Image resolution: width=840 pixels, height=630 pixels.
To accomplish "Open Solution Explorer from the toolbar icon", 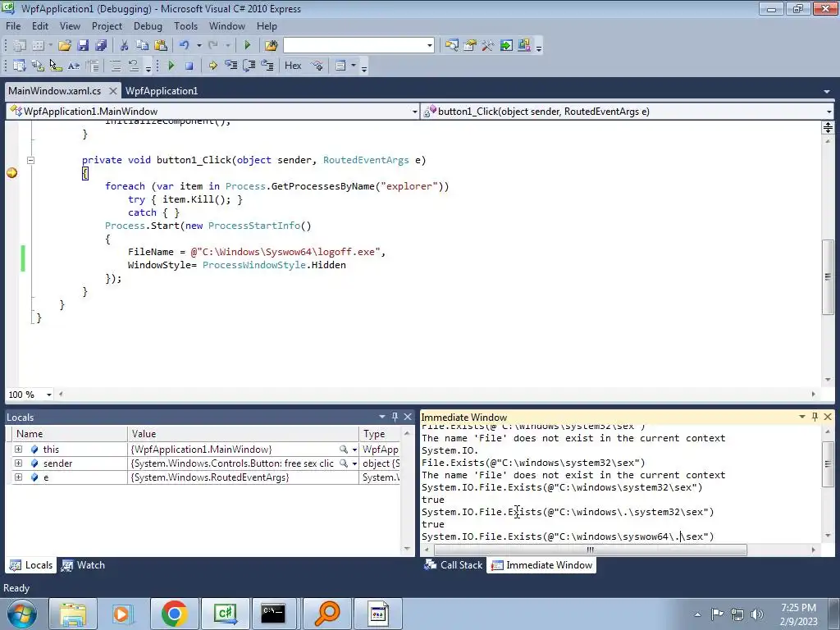I will click(x=452, y=46).
